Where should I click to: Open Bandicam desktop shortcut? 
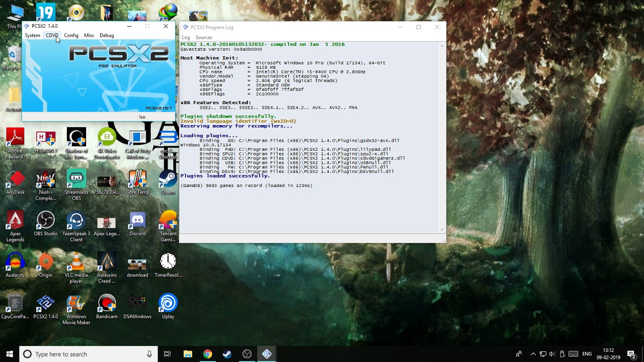click(x=107, y=307)
